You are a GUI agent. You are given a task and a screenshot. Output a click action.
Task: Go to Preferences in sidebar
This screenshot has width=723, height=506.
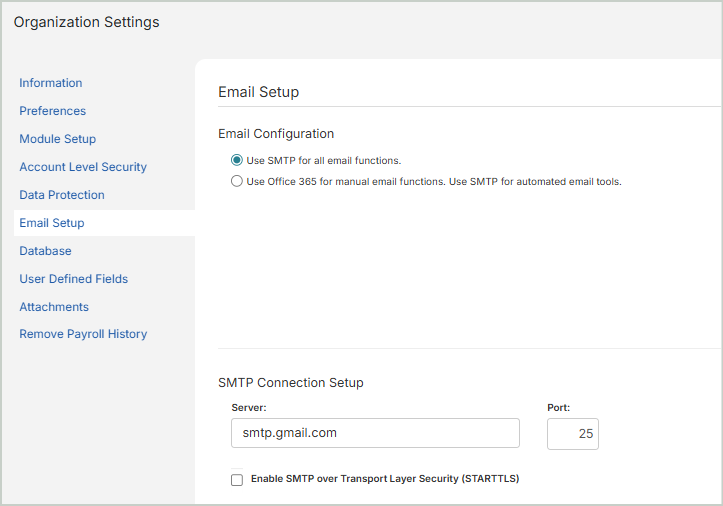[53, 111]
